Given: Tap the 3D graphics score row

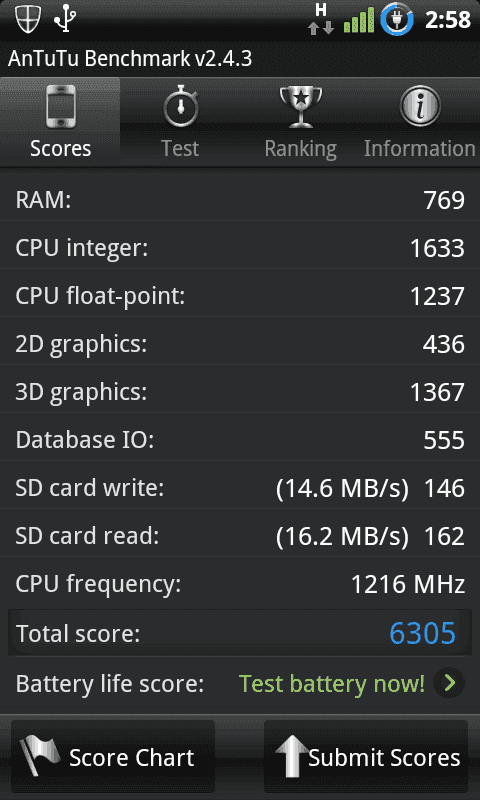Looking at the screenshot, I should 240,391.
